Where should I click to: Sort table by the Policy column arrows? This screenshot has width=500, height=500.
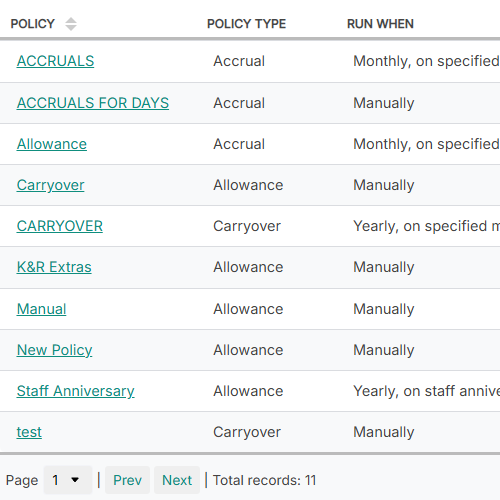(71, 24)
